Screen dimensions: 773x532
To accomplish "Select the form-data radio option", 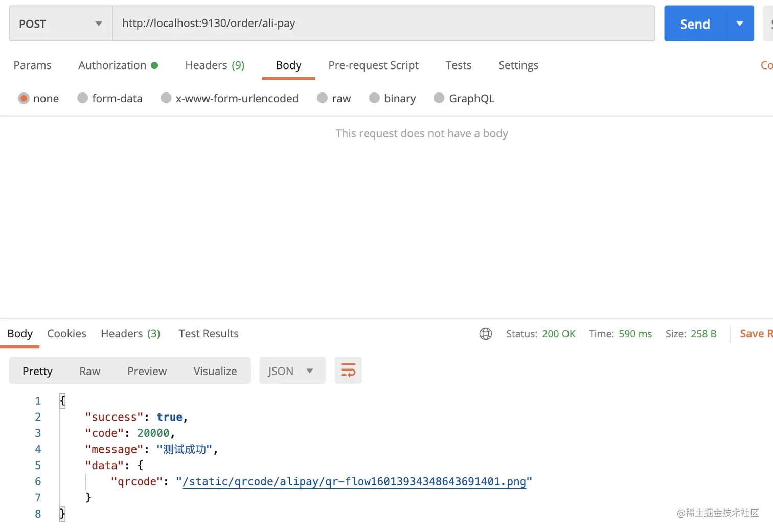I will (x=83, y=98).
